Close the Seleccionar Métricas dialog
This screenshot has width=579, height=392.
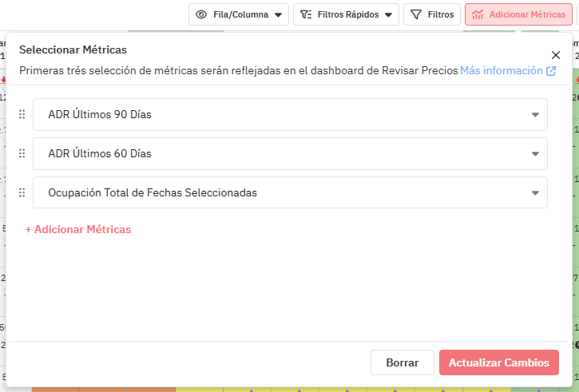coord(556,55)
